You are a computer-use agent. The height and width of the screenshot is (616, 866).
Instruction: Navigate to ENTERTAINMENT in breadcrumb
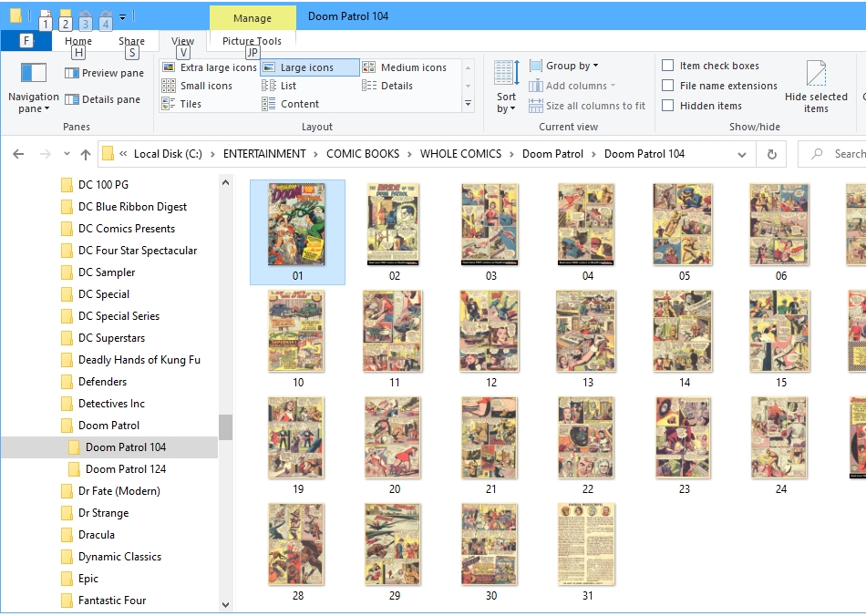pos(264,154)
